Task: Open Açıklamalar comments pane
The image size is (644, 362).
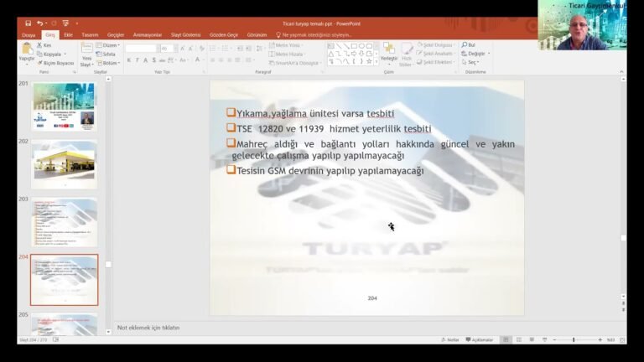Action: (x=480, y=340)
